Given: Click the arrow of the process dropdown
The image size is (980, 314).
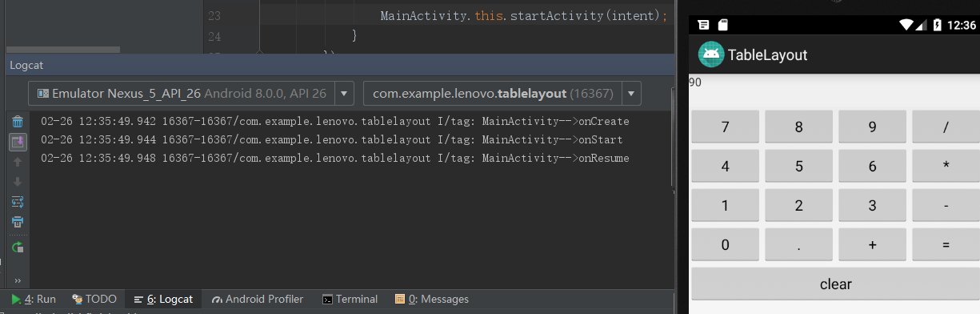Looking at the screenshot, I should [631, 94].
